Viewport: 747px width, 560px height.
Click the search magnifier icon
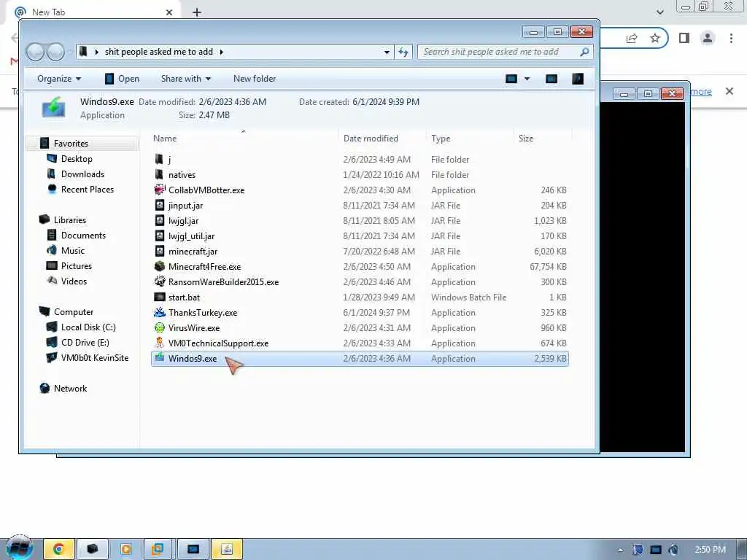click(584, 52)
